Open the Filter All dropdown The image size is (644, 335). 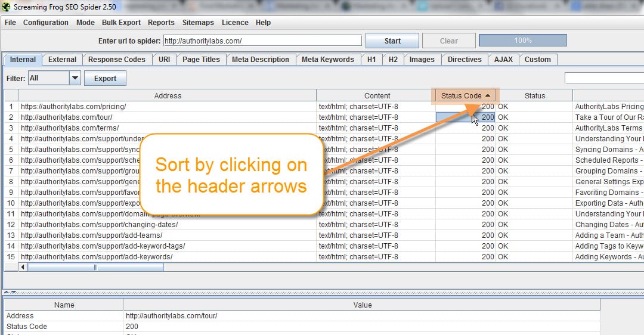(54, 78)
